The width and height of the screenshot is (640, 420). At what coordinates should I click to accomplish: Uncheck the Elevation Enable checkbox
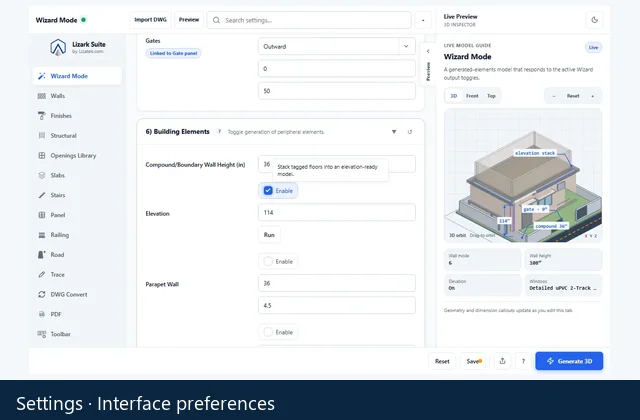(x=268, y=191)
